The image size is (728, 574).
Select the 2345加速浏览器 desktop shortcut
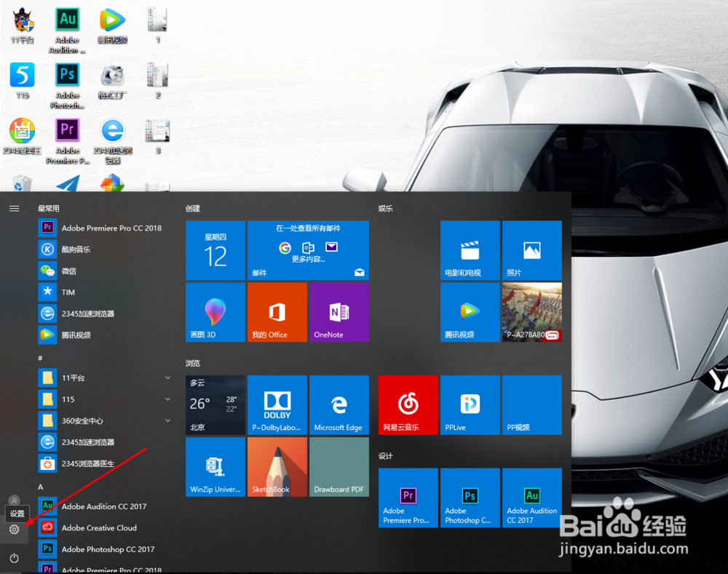coord(113,142)
